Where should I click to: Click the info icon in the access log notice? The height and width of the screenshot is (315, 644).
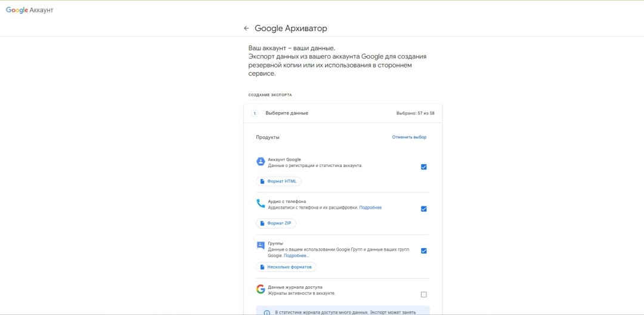click(x=267, y=312)
